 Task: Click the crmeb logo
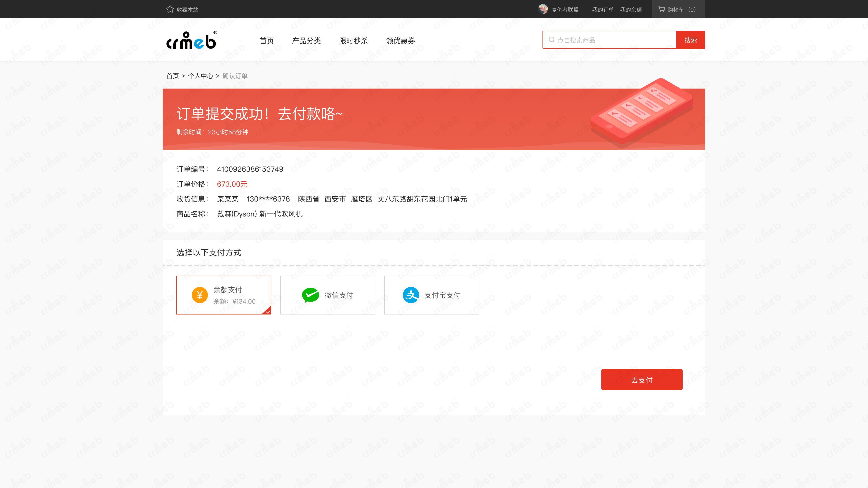191,40
